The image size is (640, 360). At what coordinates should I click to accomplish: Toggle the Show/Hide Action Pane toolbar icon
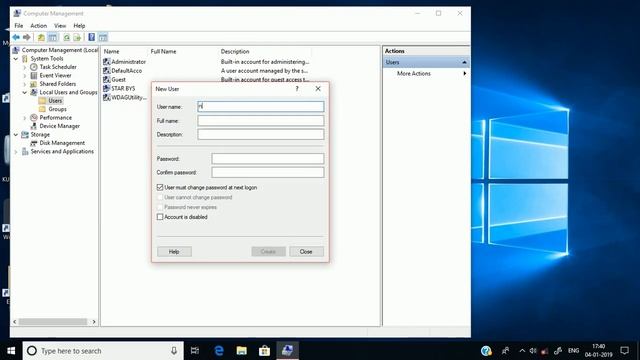[x=103, y=38]
